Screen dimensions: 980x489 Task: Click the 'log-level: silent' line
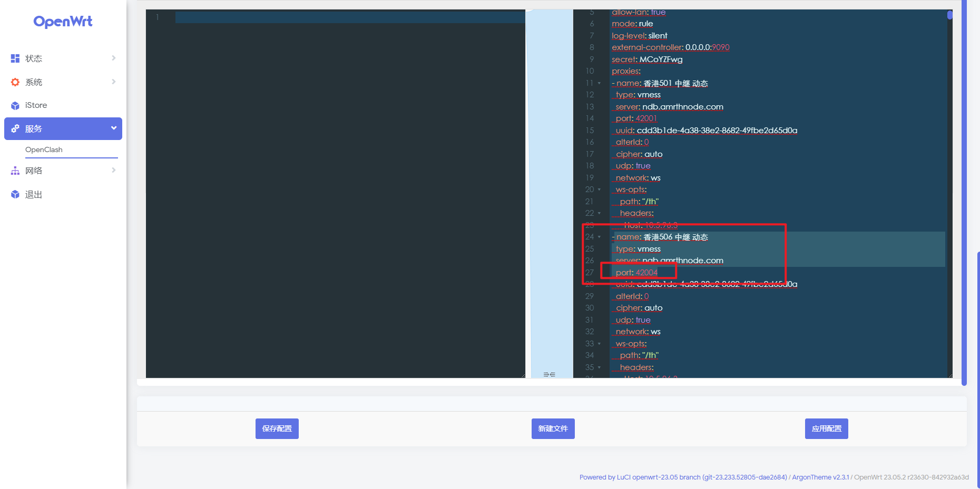[639, 36]
